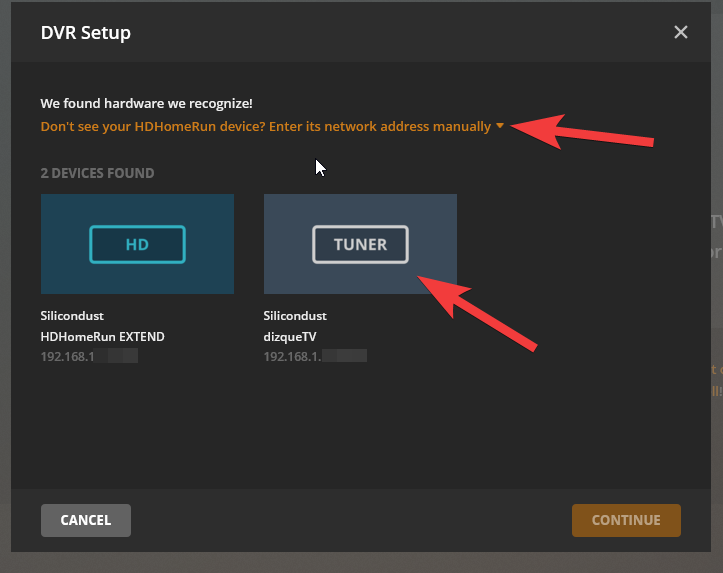Click the 'We found hardware we recognize!' text
Screen dimensions: 723x573
(146, 103)
